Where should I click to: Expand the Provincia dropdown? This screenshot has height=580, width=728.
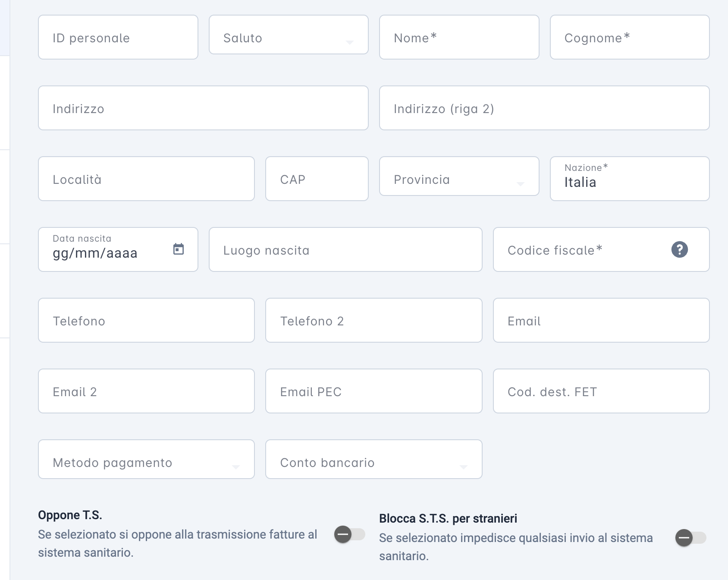[x=459, y=177]
